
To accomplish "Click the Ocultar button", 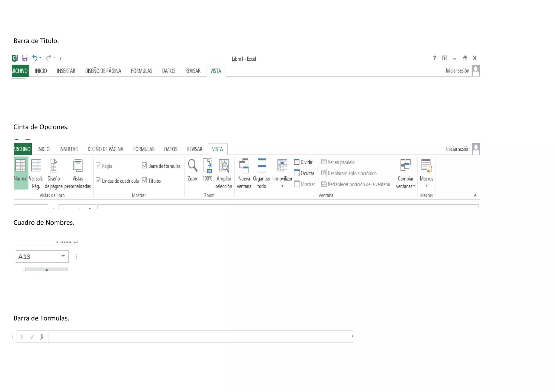I will (x=304, y=173).
